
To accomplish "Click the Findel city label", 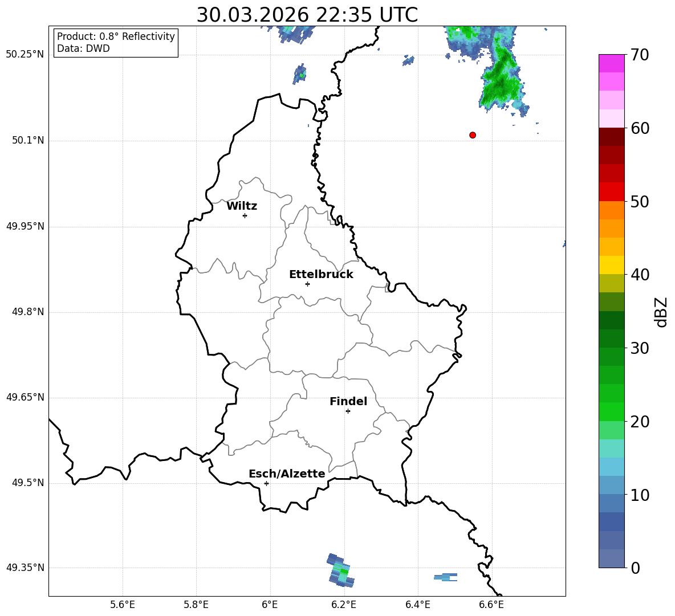I will pos(348,401).
